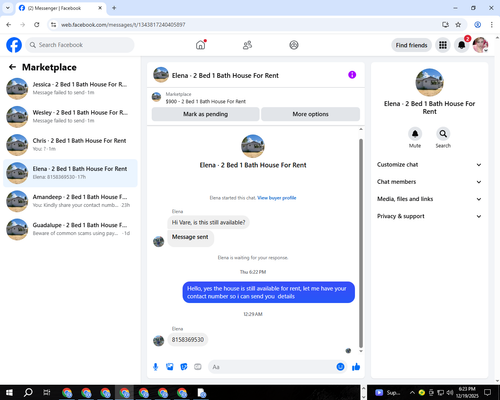
Task: Open Jessica's conversation in the list
Action: [x=70, y=88]
